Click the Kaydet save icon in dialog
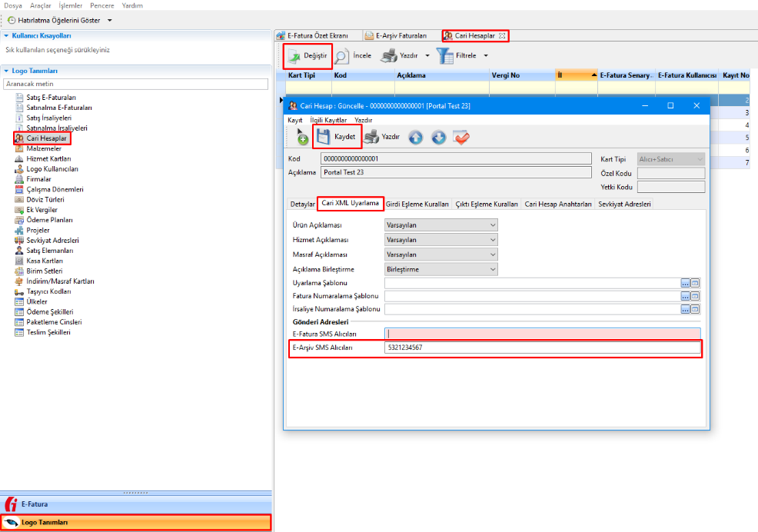 [x=324, y=137]
